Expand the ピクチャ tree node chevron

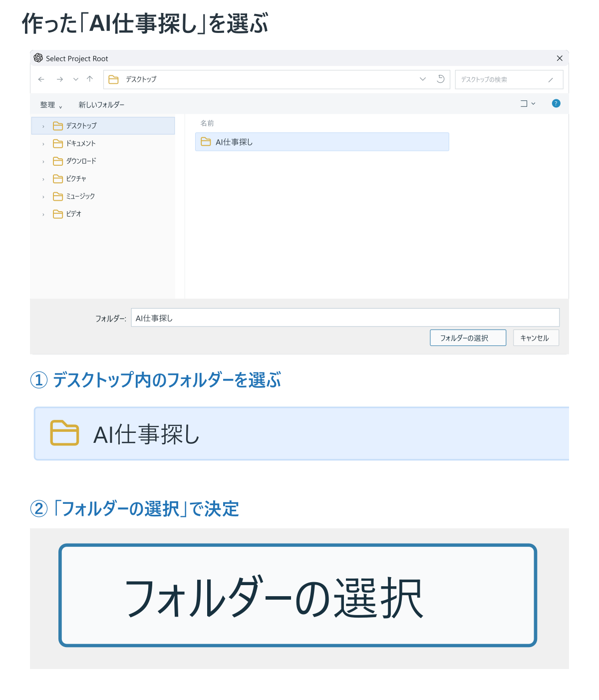[43, 179]
